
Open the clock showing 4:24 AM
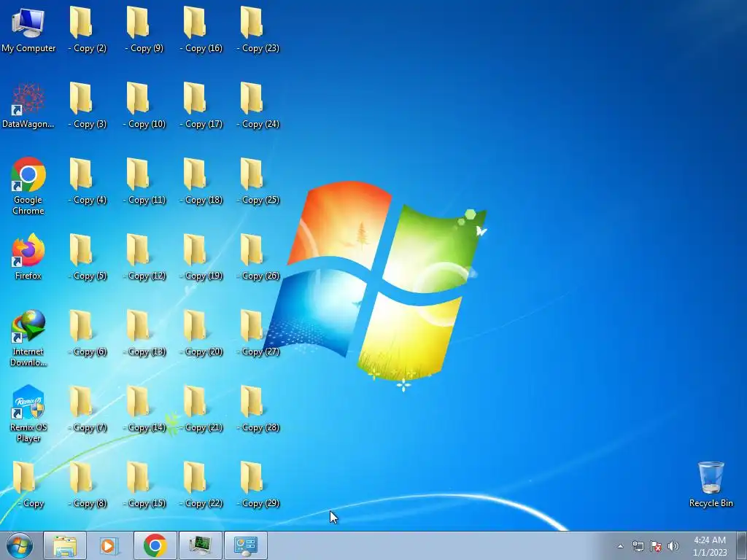(710, 546)
